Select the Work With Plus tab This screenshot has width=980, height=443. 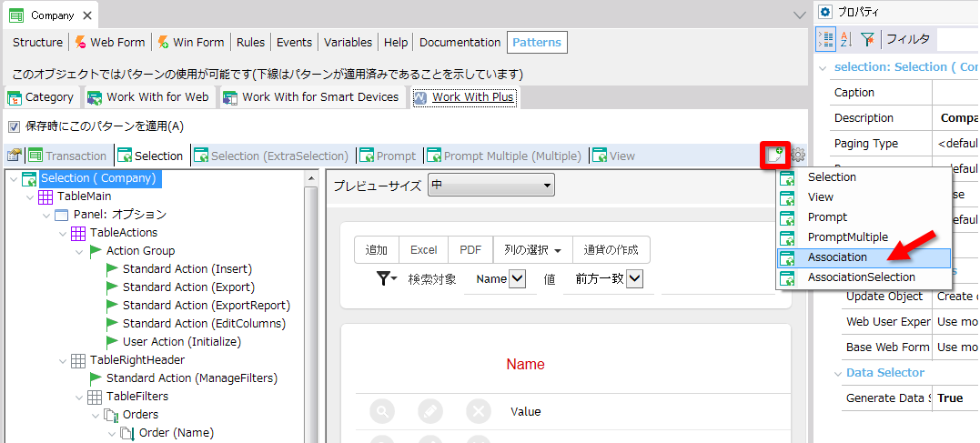(x=464, y=97)
